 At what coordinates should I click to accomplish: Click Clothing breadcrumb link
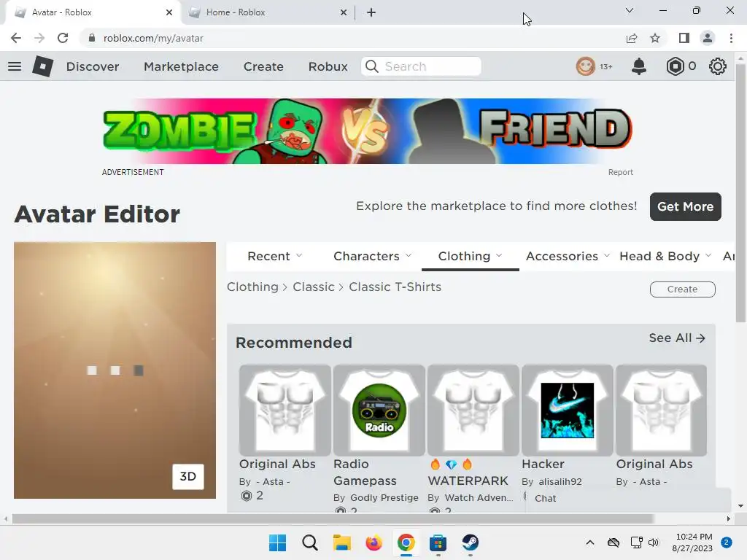(x=252, y=287)
